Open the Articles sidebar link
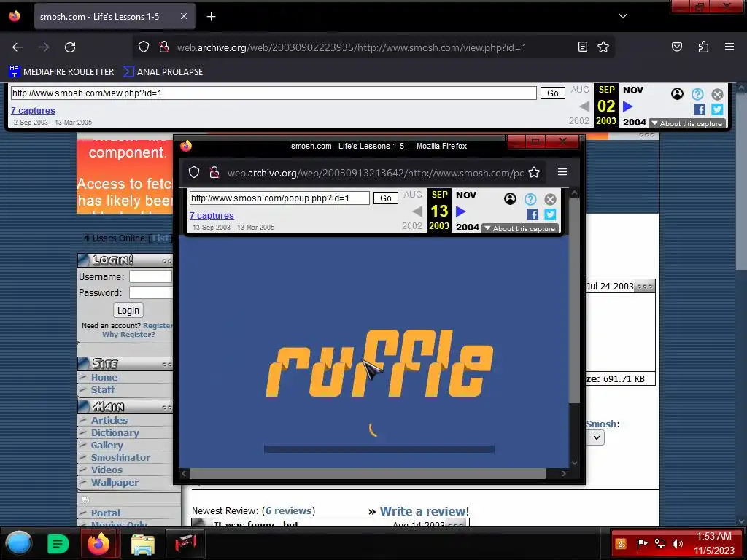This screenshot has height=560, width=747. [109, 421]
